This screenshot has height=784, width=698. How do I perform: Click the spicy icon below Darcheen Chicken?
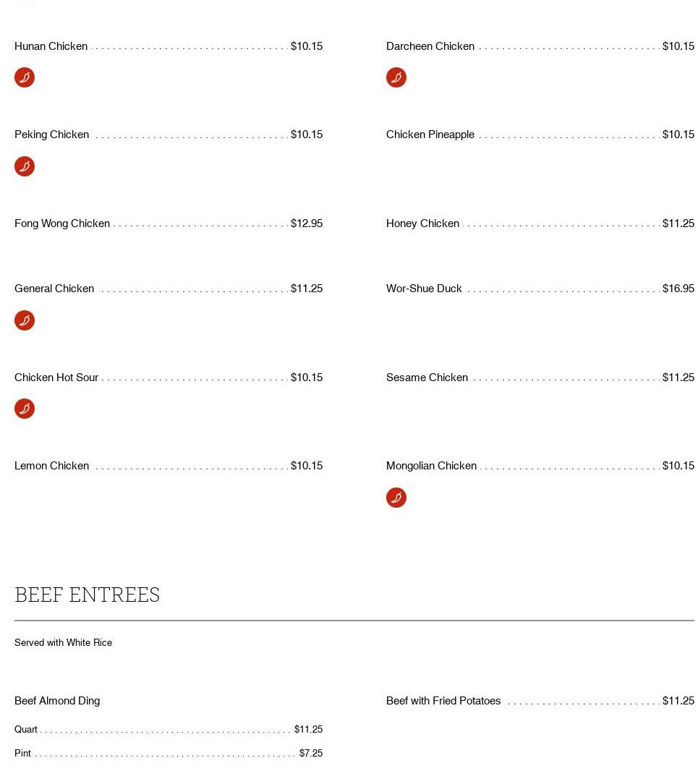tap(396, 77)
